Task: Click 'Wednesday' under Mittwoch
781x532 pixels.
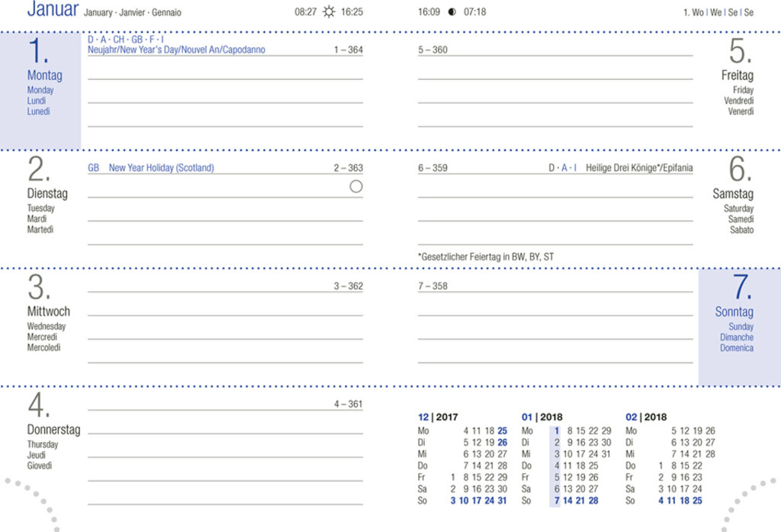Action: pyautogui.click(x=47, y=326)
